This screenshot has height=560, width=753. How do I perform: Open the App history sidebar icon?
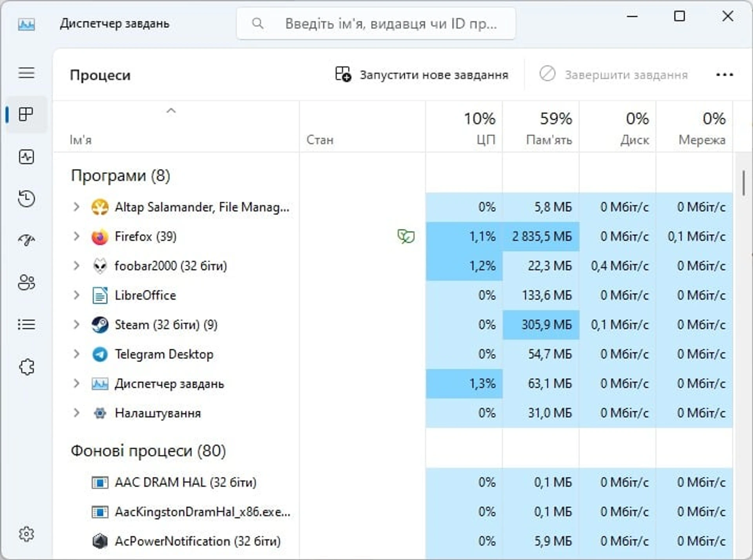(x=26, y=198)
